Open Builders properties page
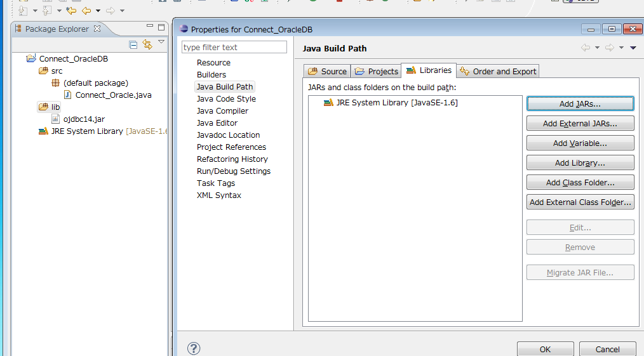This screenshot has width=644, height=356. pyautogui.click(x=211, y=75)
